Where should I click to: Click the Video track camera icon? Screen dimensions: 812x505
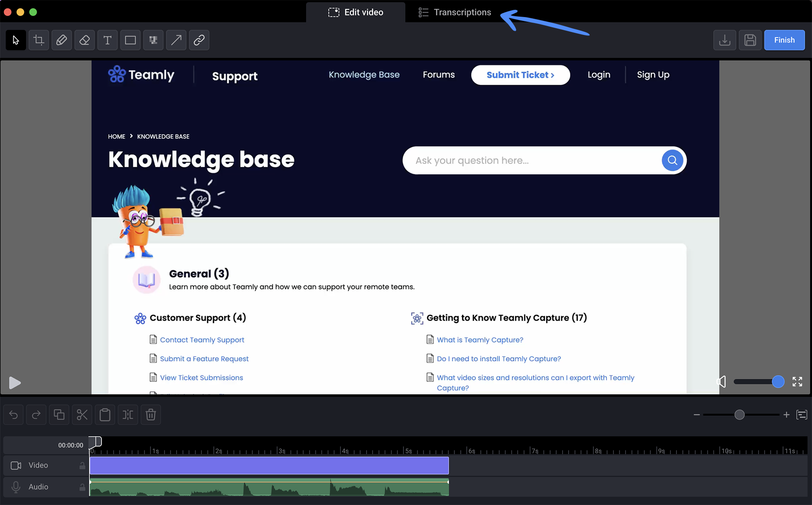16,465
